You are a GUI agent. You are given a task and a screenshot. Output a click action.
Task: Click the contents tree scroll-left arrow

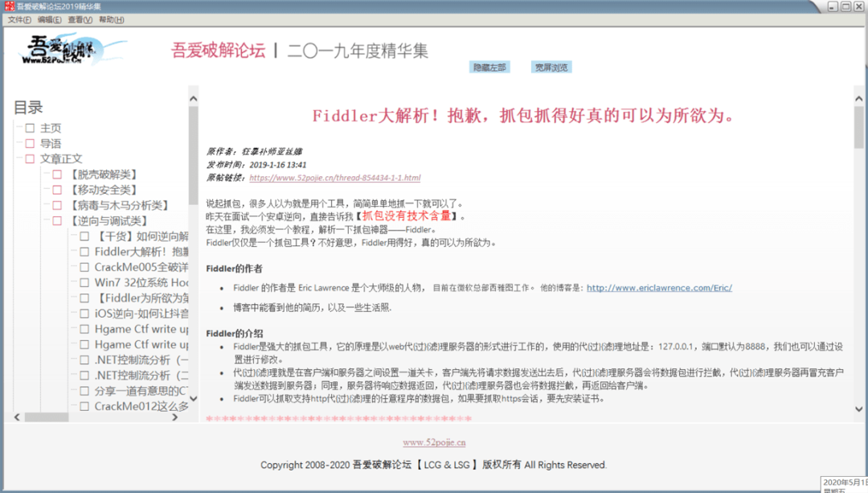coord(17,417)
